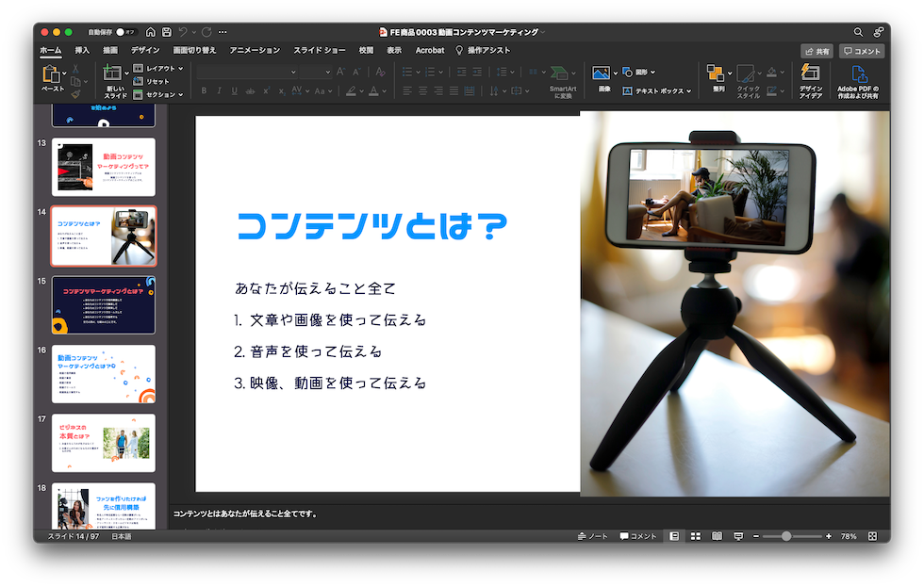The height and width of the screenshot is (587, 924).
Task: Switch to the 挿入 ribbon tab
Action: [x=81, y=50]
